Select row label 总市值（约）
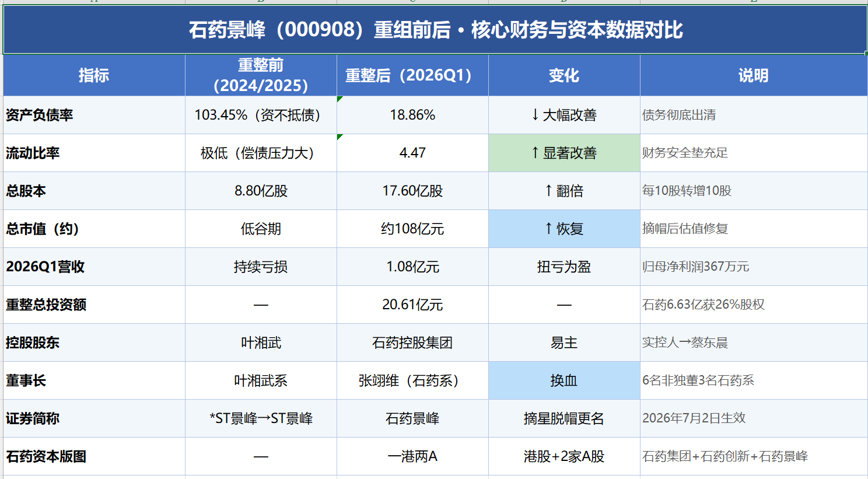This screenshot has width=868, height=479. pyautogui.click(x=94, y=229)
